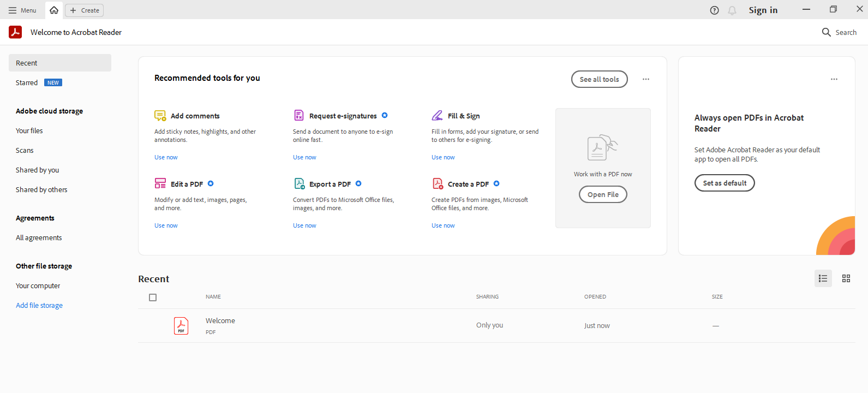This screenshot has height=393, width=868.
Task: Select Starred in the left sidebar
Action: point(27,83)
